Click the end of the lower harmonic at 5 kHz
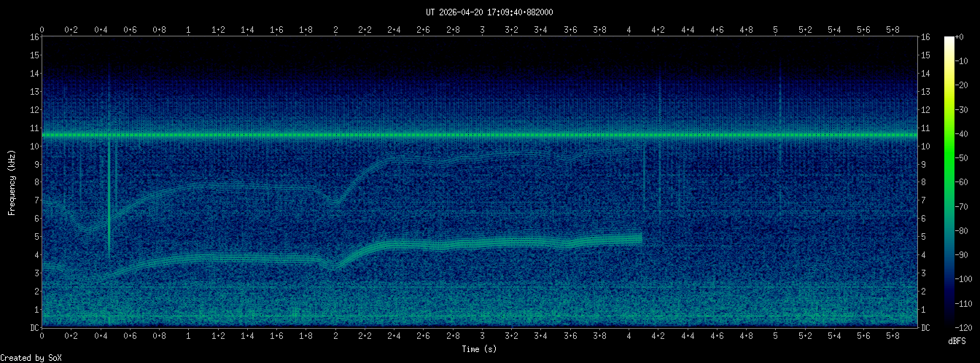 click(640, 238)
